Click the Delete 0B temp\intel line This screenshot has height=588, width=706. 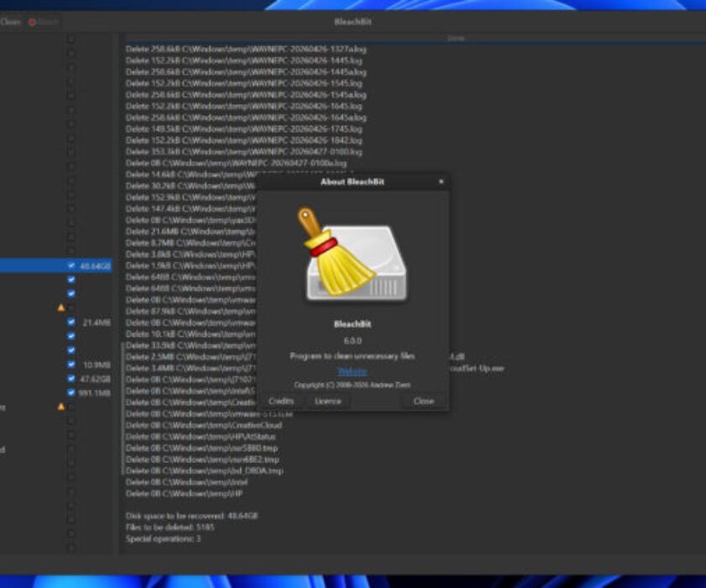pos(187,482)
